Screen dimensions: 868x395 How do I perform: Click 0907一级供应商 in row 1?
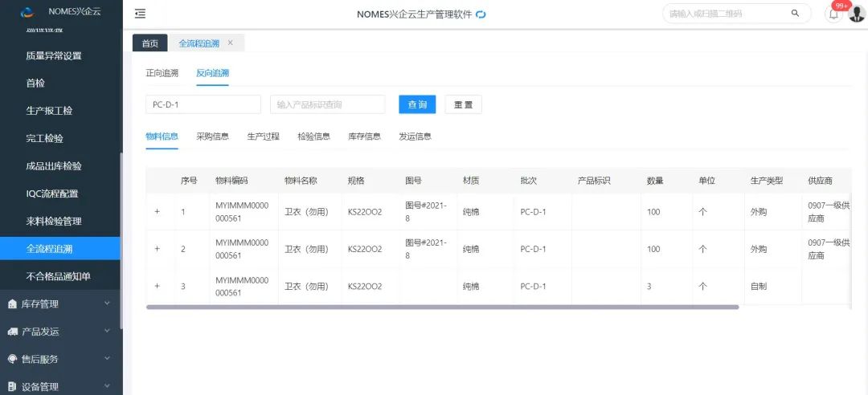[x=829, y=212]
